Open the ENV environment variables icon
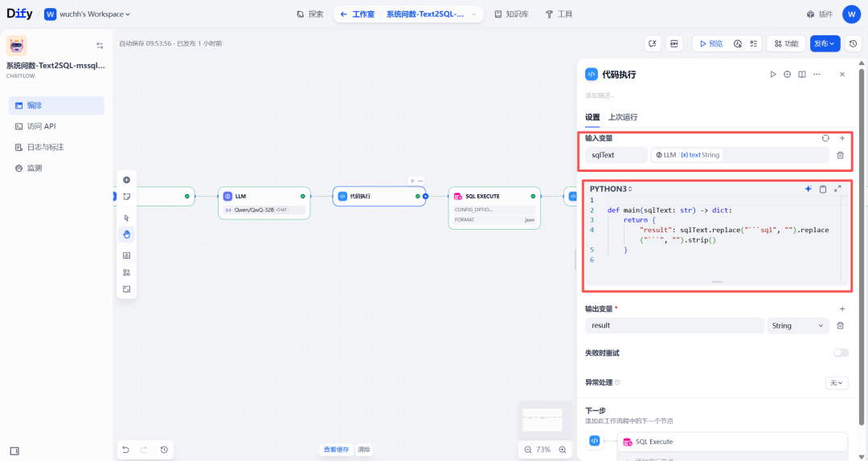Viewport: 868px width, 461px height. (x=674, y=43)
